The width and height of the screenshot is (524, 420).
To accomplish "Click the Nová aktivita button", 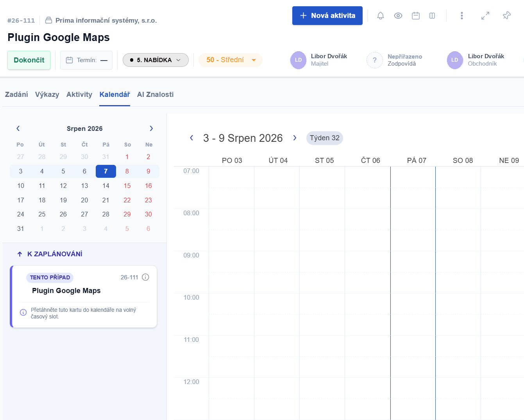I will 327,16.
